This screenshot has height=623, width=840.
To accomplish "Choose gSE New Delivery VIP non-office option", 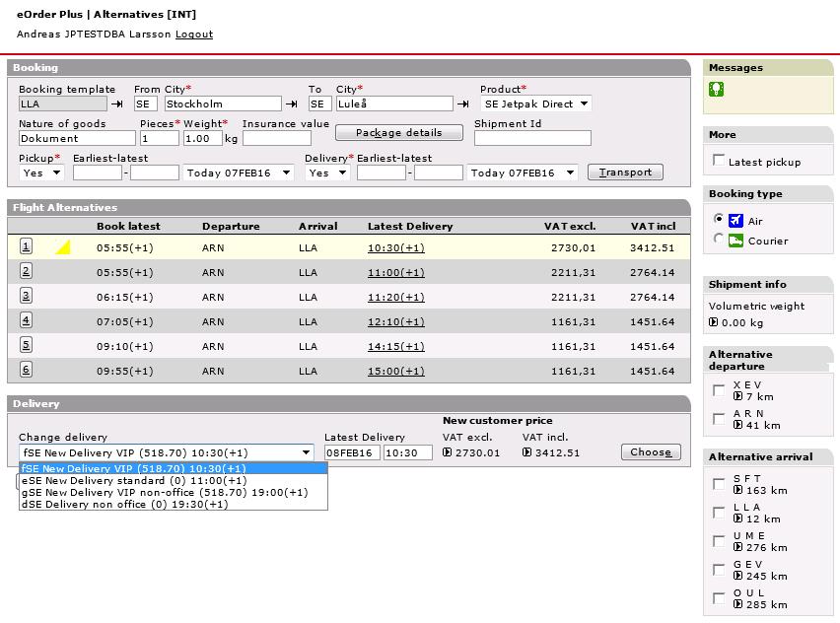I will tap(174, 492).
